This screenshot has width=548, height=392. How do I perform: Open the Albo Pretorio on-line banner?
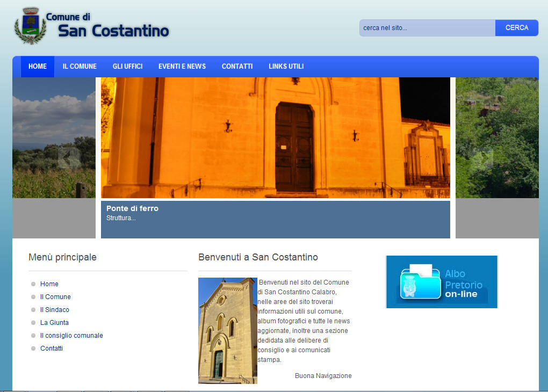pos(442,282)
